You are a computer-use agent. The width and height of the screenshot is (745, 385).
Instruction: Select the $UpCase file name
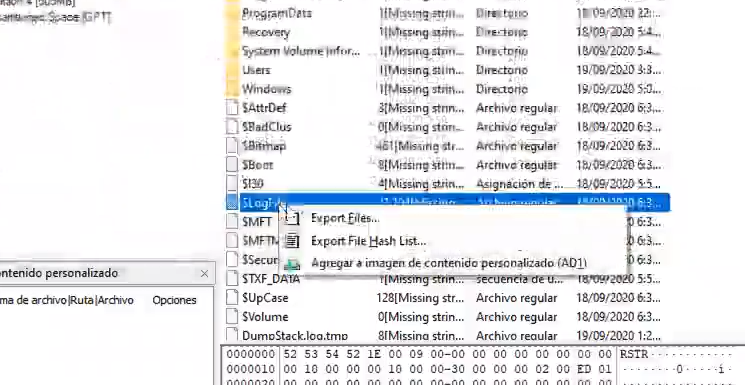(265, 298)
